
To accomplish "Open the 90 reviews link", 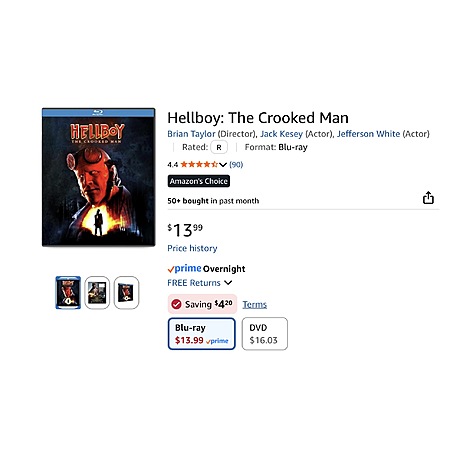I will click(x=236, y=164).
